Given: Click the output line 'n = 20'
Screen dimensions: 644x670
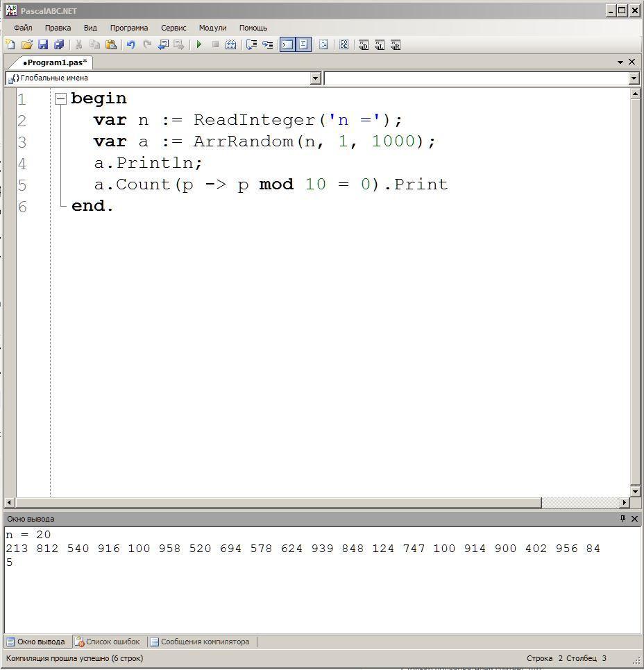Looking at the screenshot, I should click(x=28, y=535).
